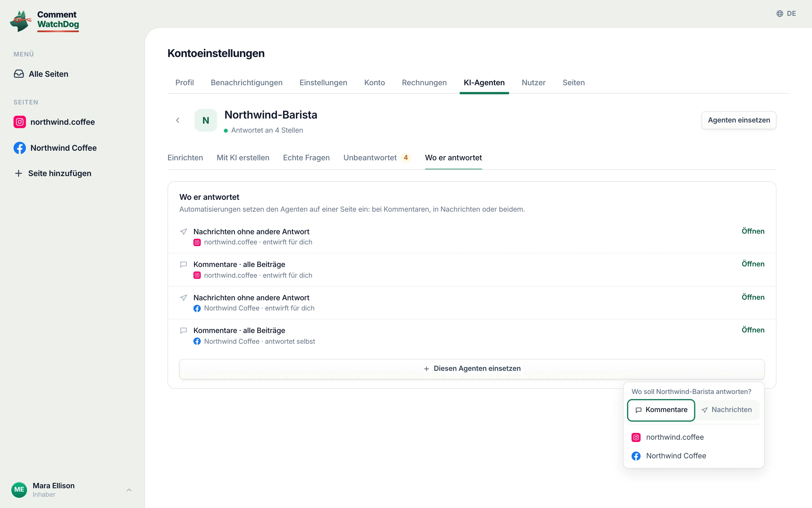The height and width of the screenshot is (508, 812).
Task: Click the Comment WatchDog logo
Action: coord(45,21)
